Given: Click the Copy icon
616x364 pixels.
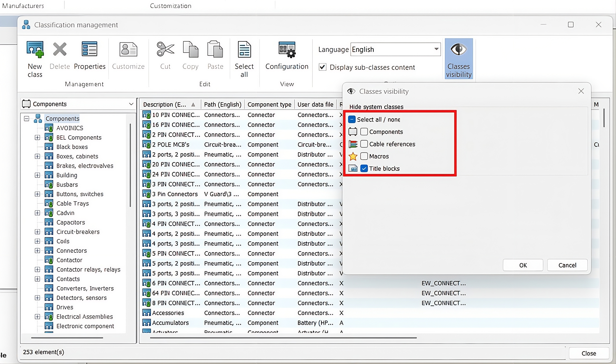Looking at the screenshot, I should 191,49.
